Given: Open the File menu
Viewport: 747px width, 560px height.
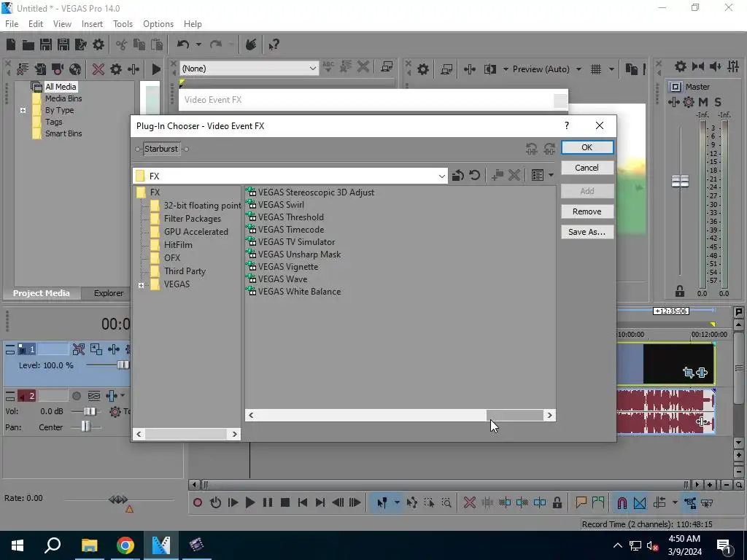Looking at the screenshot, I should click(12, 24).
